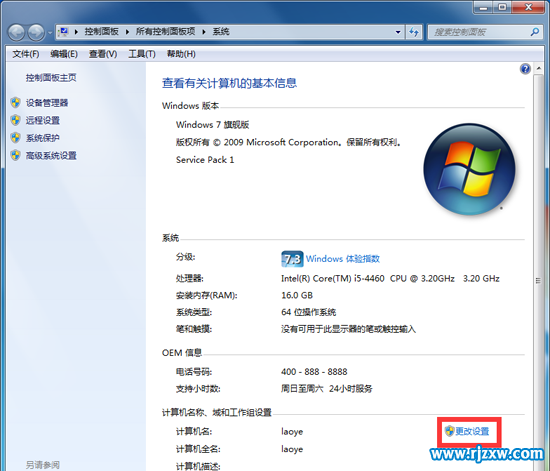Go forward with the Forward arrow button

tap(36, 33)
